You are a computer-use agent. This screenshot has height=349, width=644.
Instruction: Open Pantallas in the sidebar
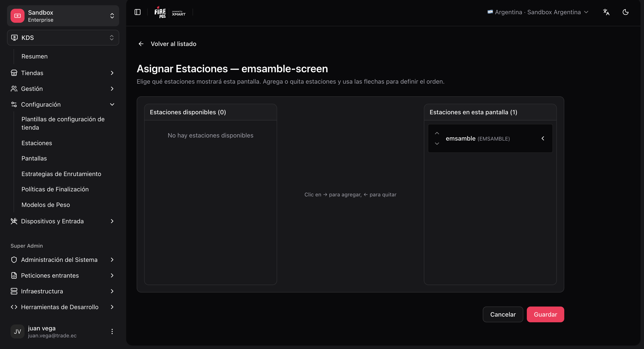pyautogui.click(x=34, y=158)
